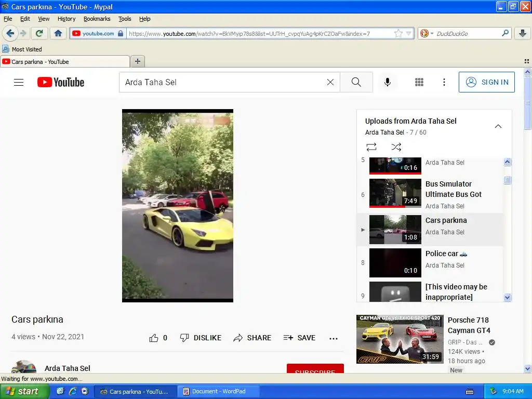Image resolution: width=532 pixels, height=399 pixels.
Task: SAVE the video to a playlist
Action: coord(299,338)
